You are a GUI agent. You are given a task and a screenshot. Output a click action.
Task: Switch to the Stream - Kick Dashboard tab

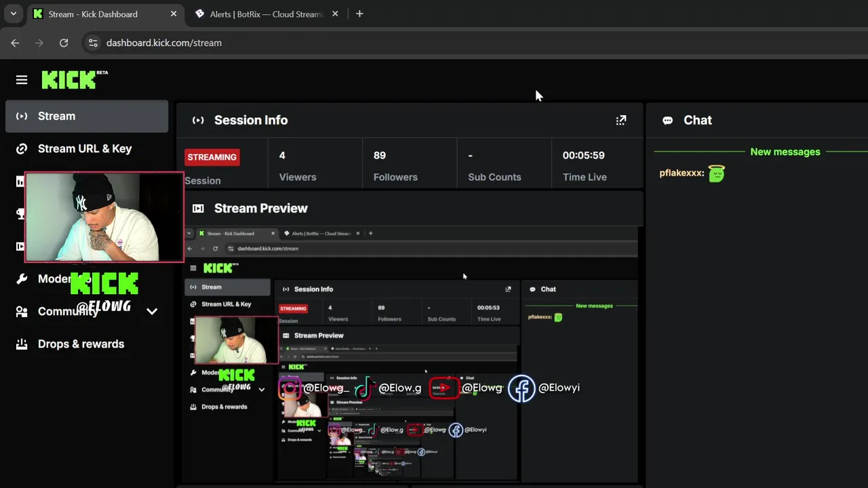point(104,14)
